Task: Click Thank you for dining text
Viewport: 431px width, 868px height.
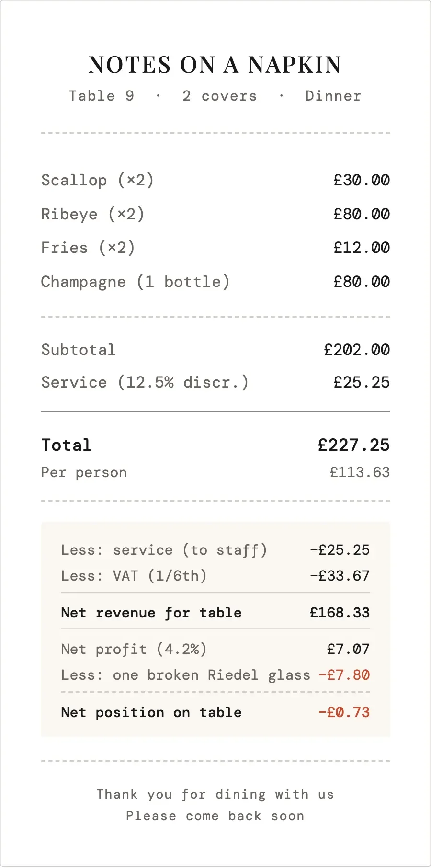Action: pyautogui.click(x=215, y=794)
